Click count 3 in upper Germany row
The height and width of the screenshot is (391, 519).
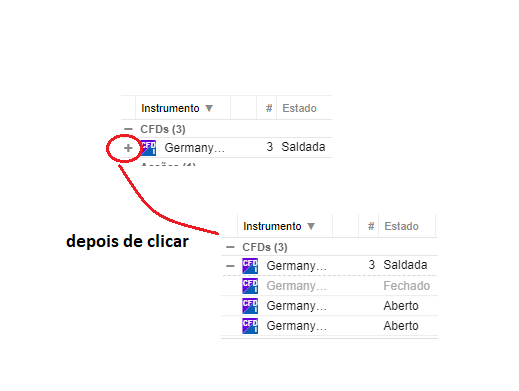click(x=270, y=147)
